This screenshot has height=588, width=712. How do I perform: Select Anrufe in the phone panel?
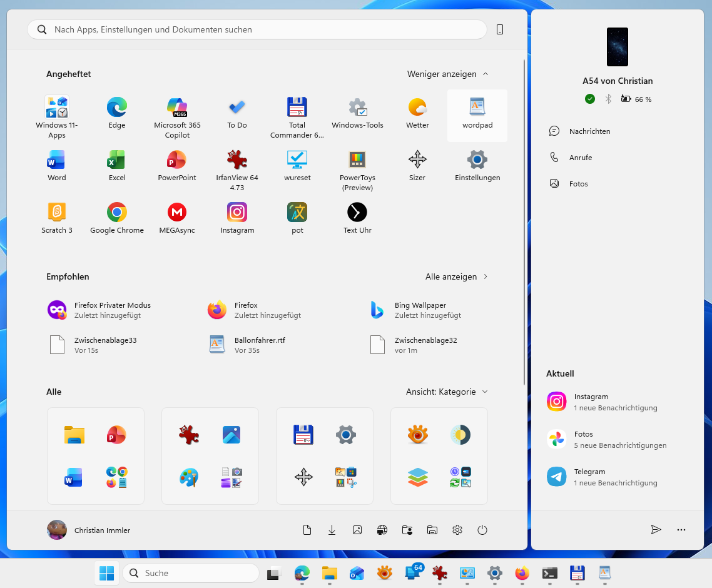pyautogui.click(x=580, y=158)
